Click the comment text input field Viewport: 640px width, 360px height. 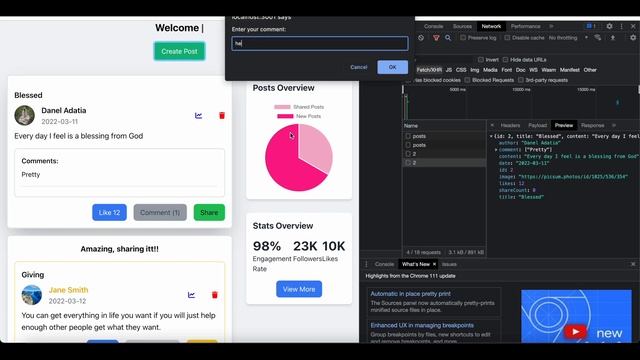click(x=320, y=43)
